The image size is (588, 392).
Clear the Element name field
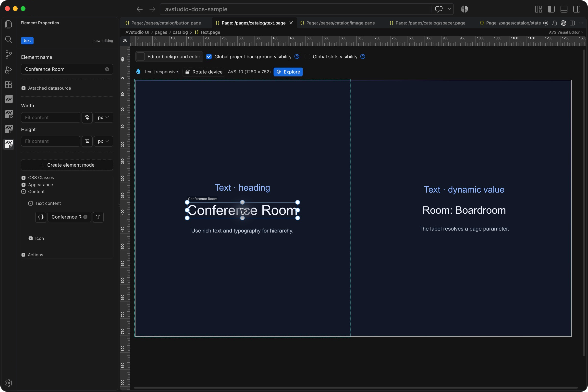click(107, 69)
